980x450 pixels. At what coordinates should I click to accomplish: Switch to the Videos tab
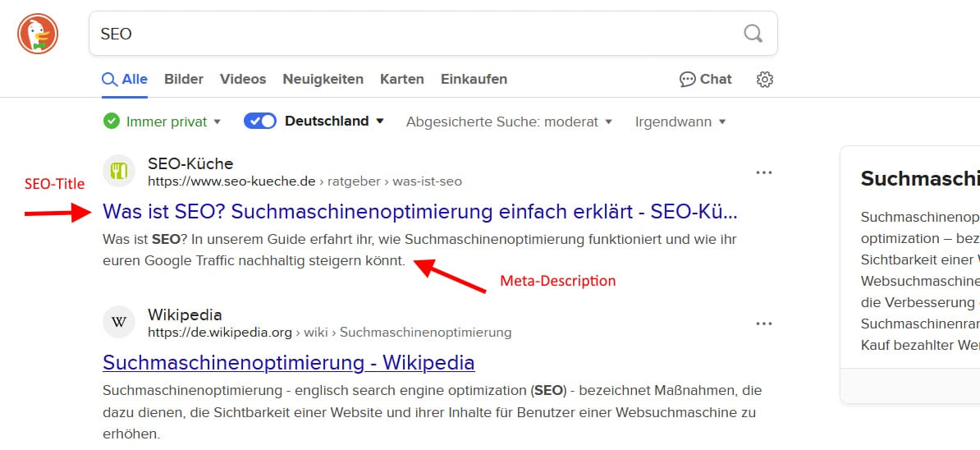point(243,80)
